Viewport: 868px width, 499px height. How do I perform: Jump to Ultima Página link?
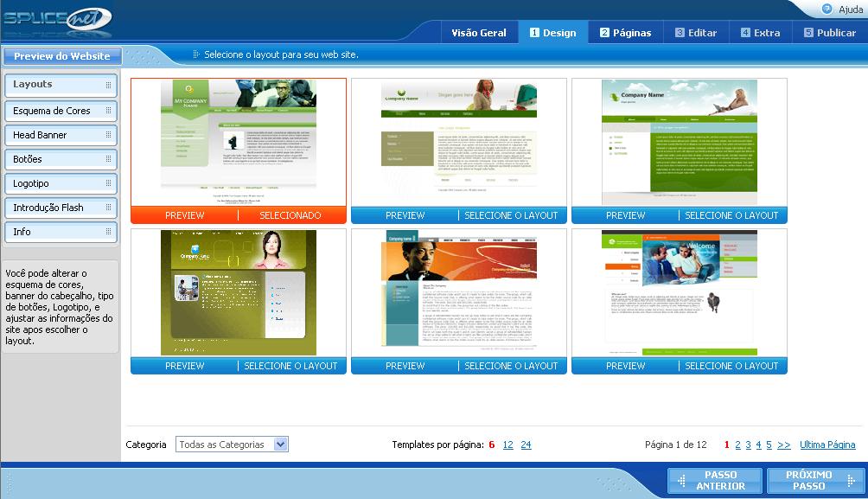827,445
